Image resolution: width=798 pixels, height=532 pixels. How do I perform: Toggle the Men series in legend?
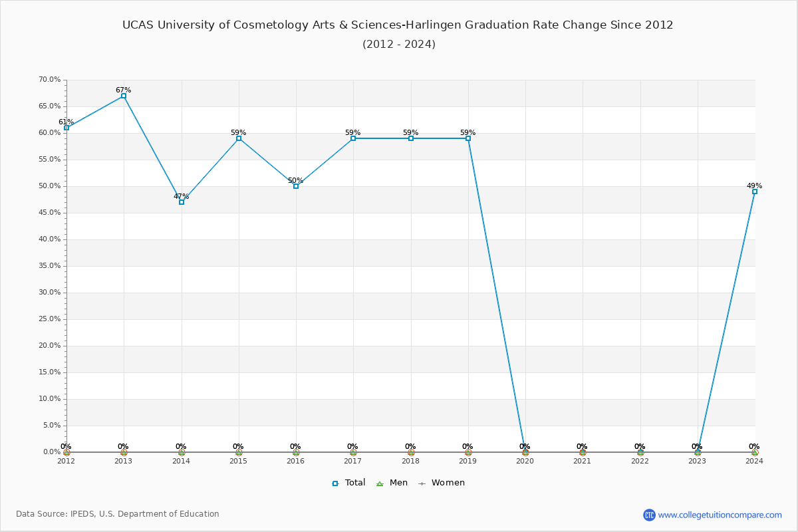tap(392, 483)
